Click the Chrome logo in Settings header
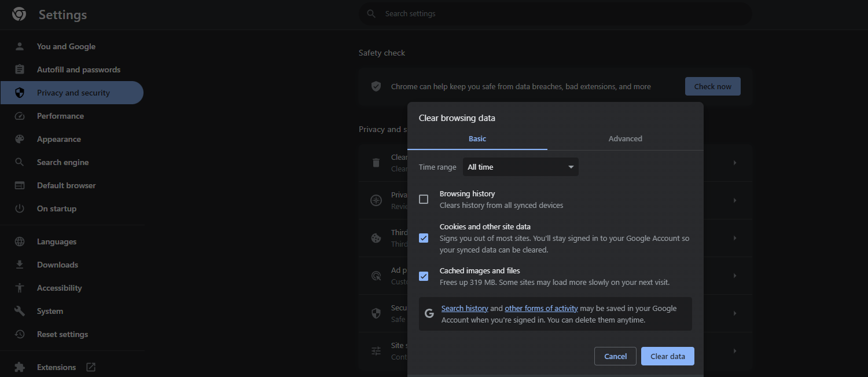Image resolution: width=868 pixels, height=377 pixels. tap(19, 14)
